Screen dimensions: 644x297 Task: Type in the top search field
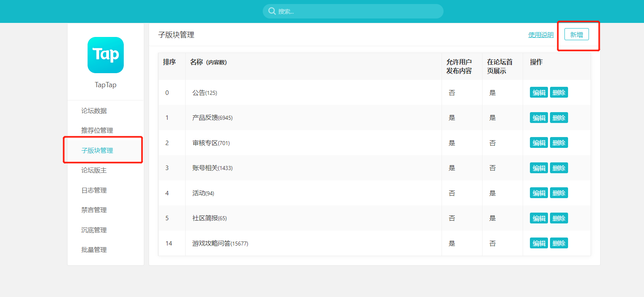(358, 11)
